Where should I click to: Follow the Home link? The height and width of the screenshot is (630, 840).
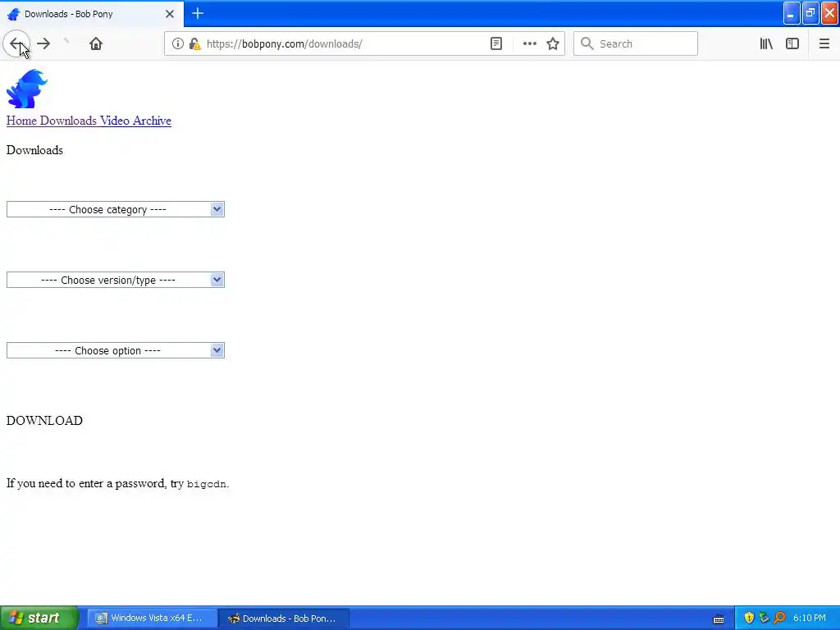21,121
